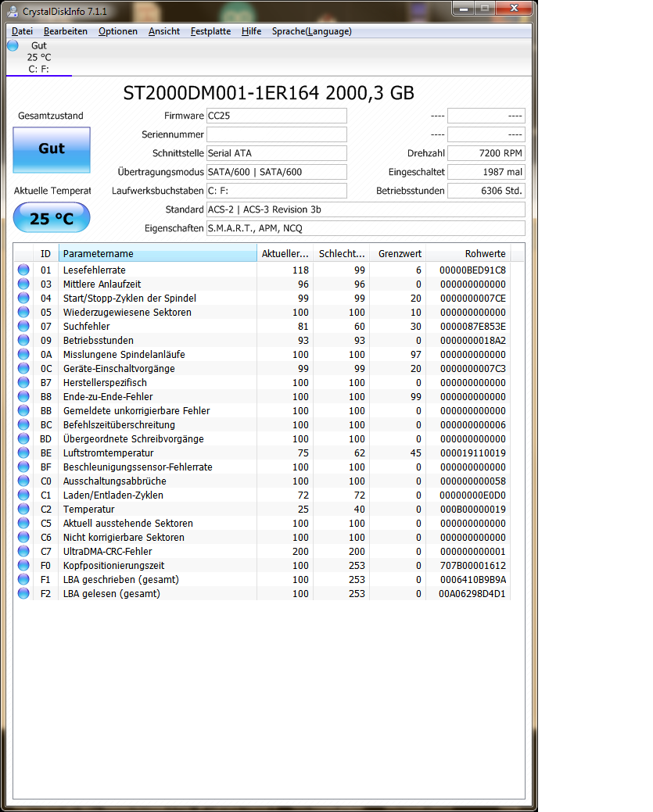The height and width of the screenshot is (812, 653).
Task: Click the drive title ST2000DM001-1ER164 2000,3 GB
Action: (268, 93)
